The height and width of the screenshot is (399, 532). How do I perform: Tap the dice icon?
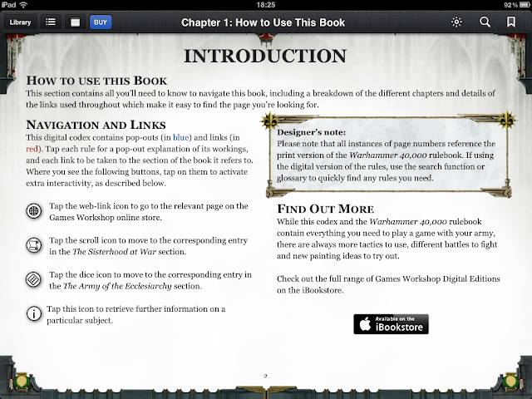[x=33, y=279]
